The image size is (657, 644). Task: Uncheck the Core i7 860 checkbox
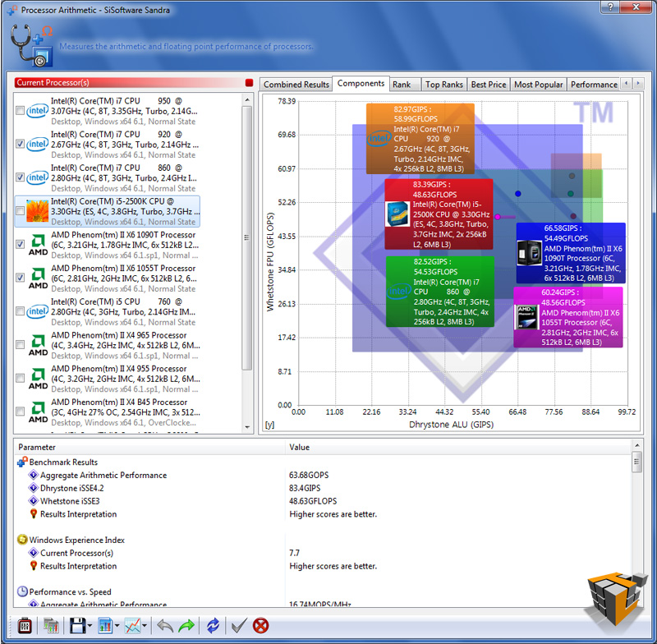pyautogui.click(x=20, y=177)
